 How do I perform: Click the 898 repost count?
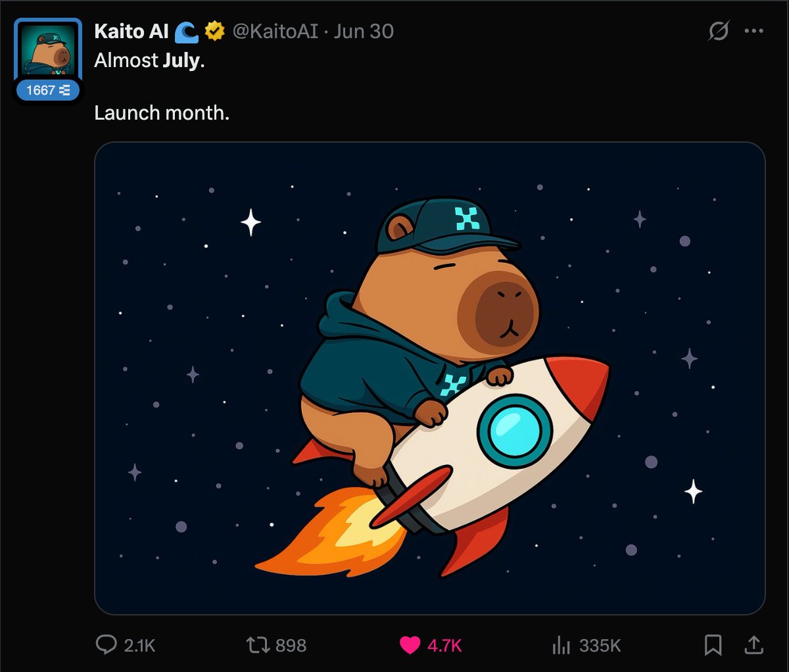coord(291,646)
